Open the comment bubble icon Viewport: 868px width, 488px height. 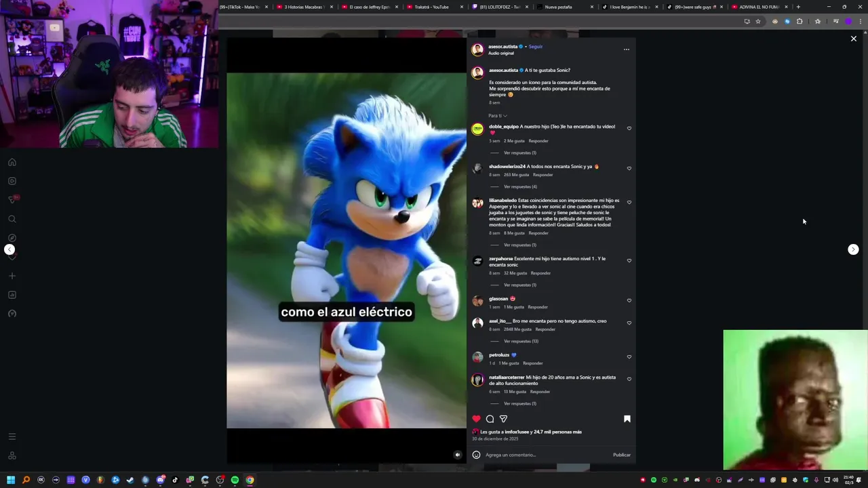click(490, 419)
